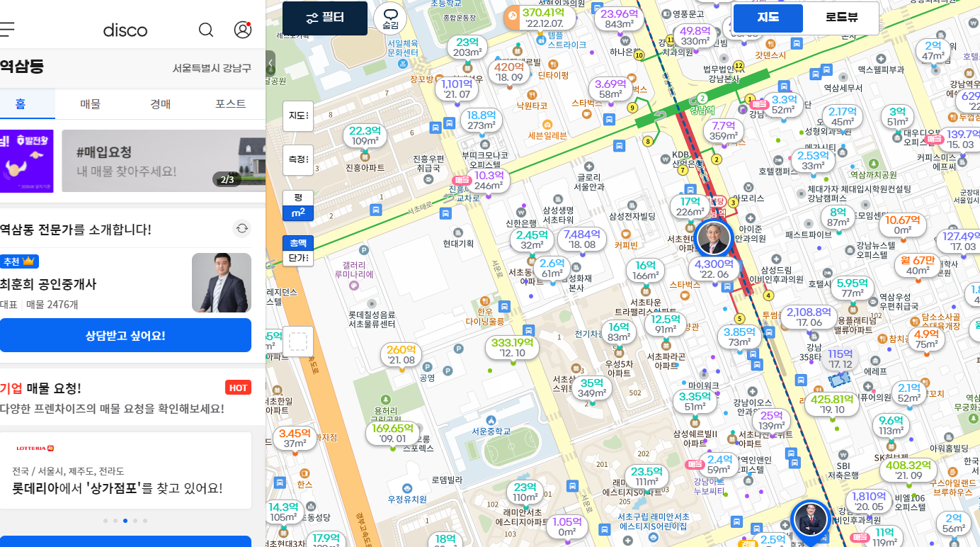Click the 169.65억 '09. 01 price marker

(x=392, y=433)
